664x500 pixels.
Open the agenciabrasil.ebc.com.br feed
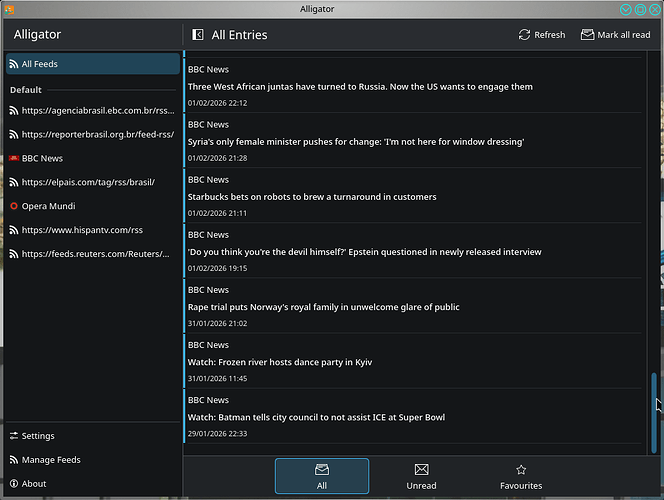[98, 110]
